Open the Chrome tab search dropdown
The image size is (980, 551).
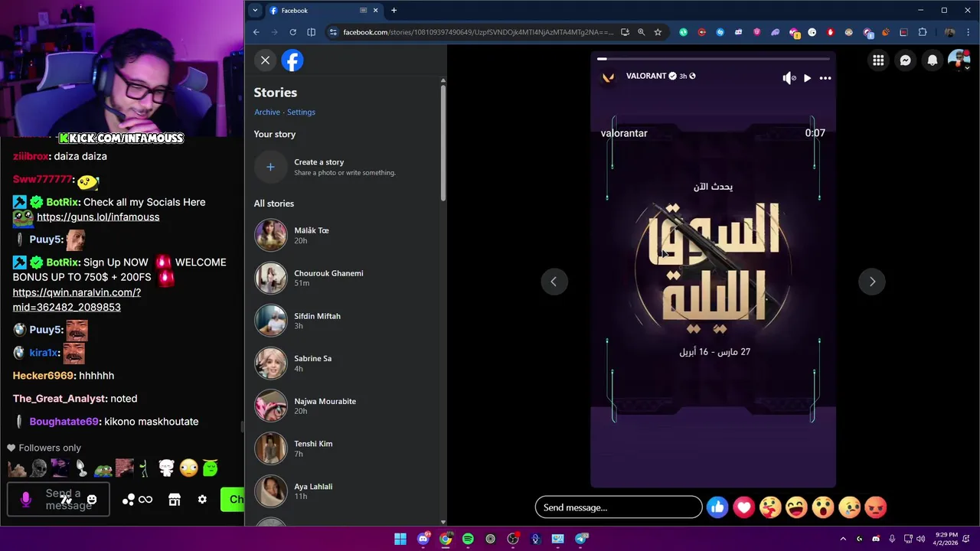[255, 10]
